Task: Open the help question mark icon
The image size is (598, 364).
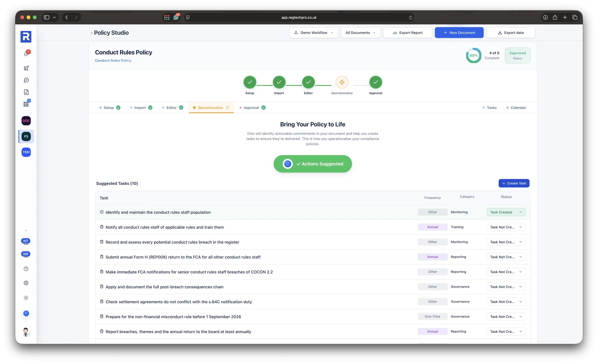Action: pos(26,269)
